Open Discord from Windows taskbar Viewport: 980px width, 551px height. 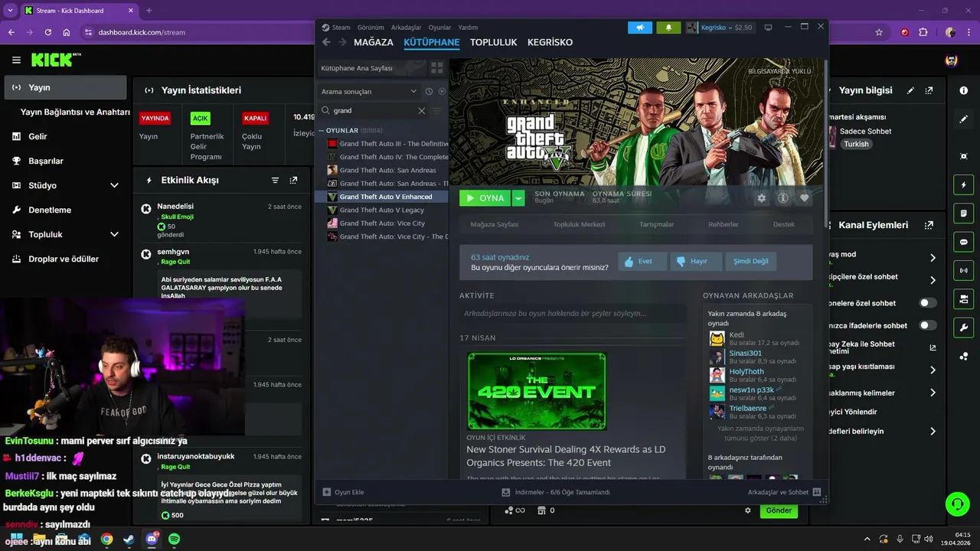tap(152, 540)
